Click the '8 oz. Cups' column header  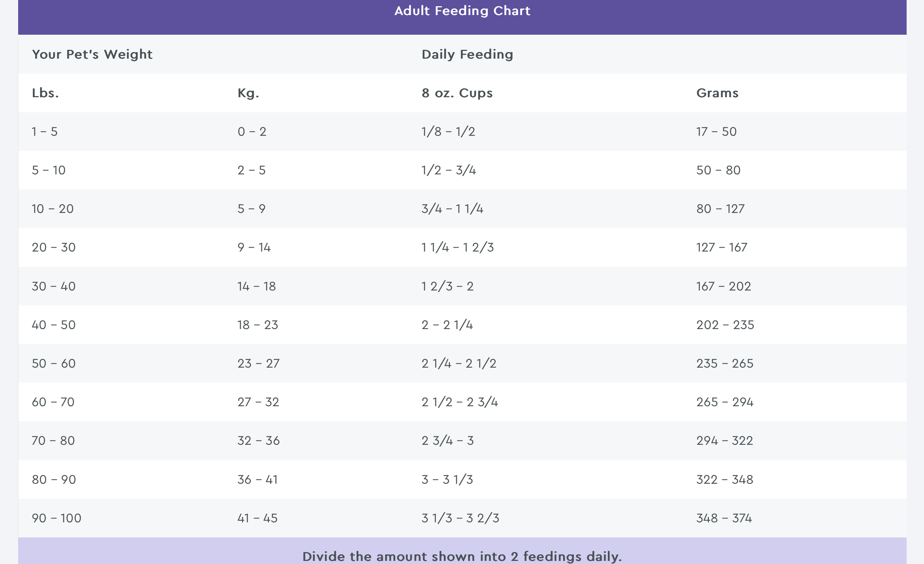[457, 93]
